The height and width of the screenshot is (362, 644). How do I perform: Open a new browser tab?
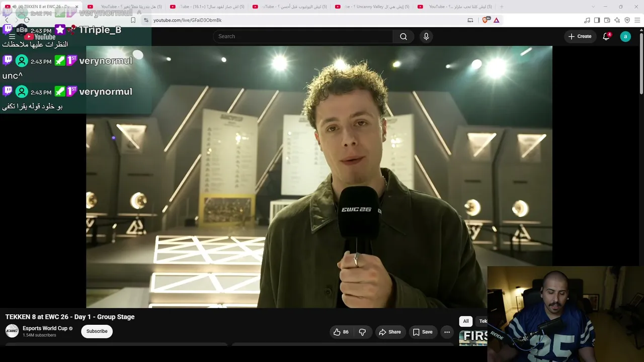(501, 7)
